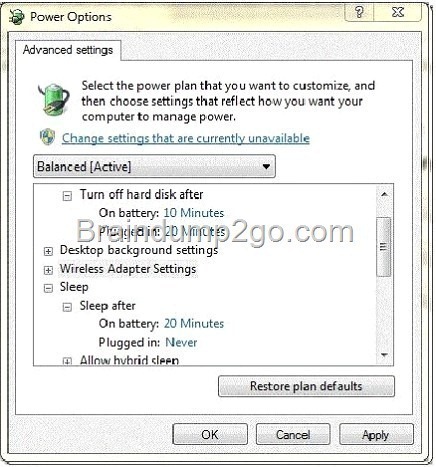The image size is (436, 467).
Task: Collapse the Turn off hard disk after node
Action: pos(67,196)
